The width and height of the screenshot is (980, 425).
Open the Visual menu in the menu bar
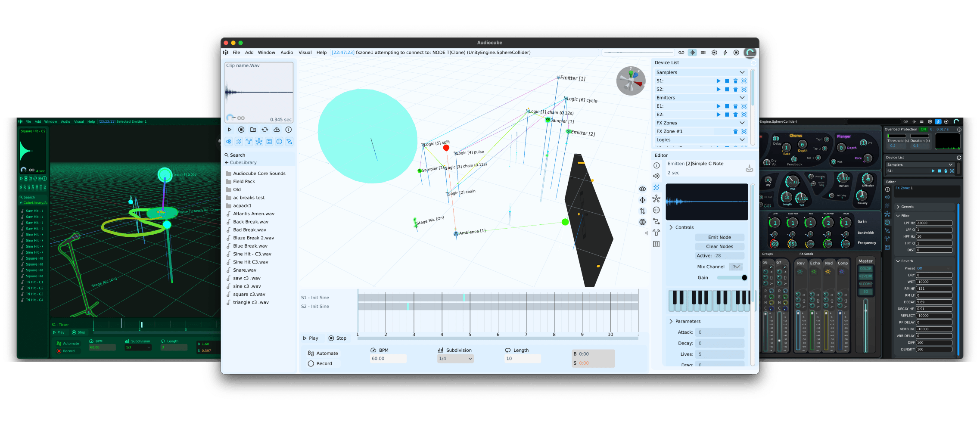pos(305,52)
